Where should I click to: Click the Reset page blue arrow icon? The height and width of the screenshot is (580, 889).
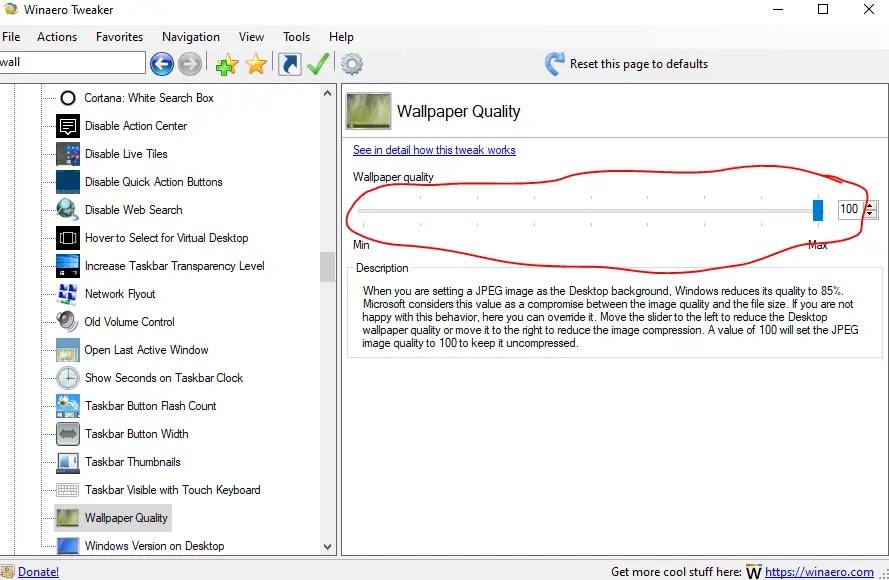point(554,63)
